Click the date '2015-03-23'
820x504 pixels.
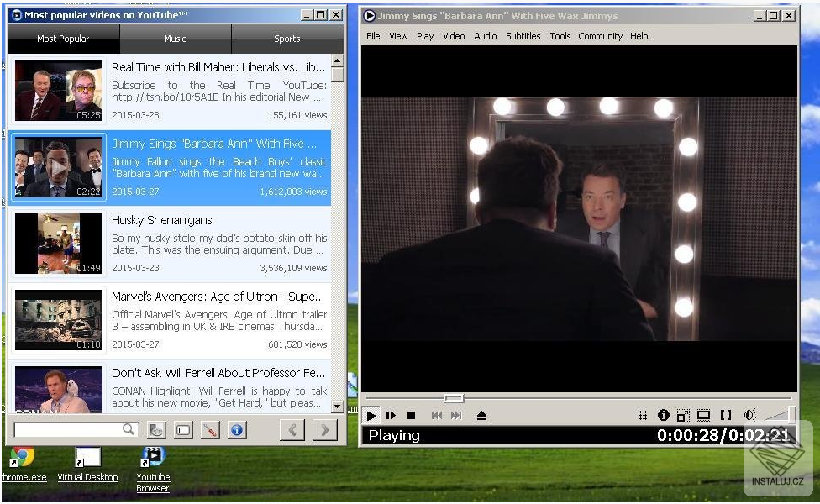[135, 268]
